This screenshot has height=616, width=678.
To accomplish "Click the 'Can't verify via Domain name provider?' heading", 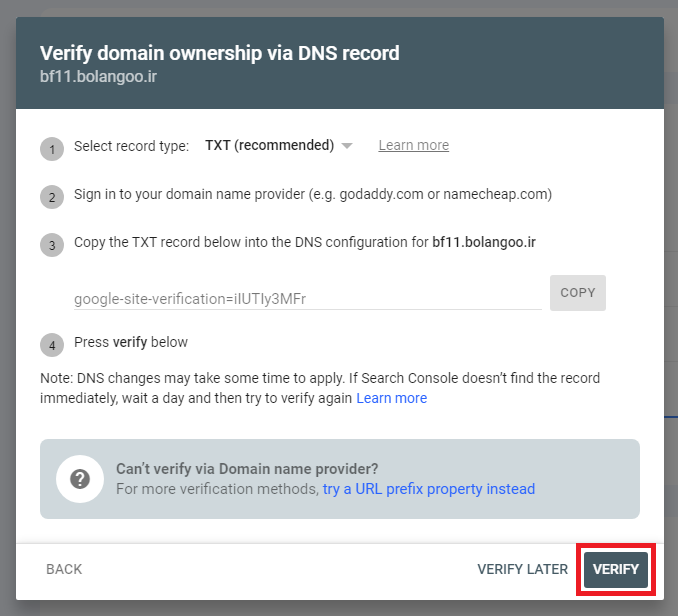I will (247, 469).
